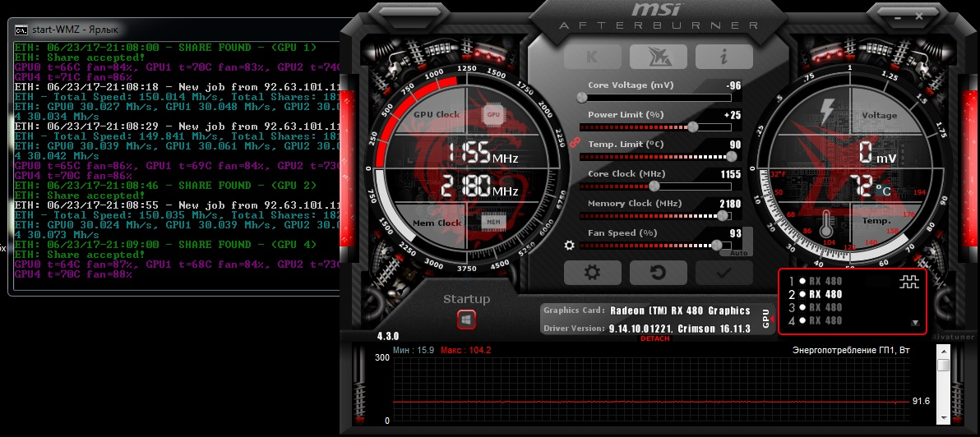Adjust the Core Clock slider handle
980x437 pixels.
tap(654, 186)
